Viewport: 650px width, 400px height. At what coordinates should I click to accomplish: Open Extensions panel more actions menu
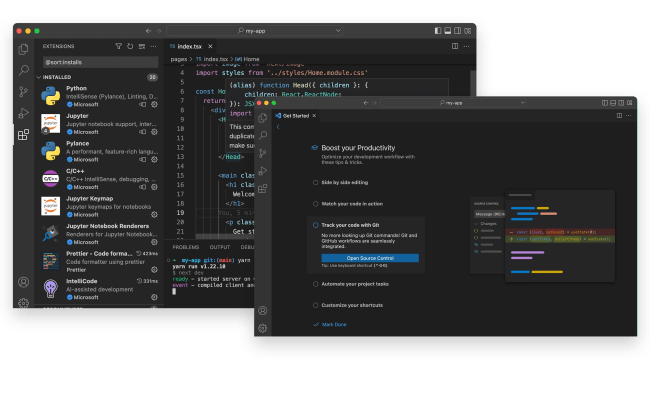[153, 46]
